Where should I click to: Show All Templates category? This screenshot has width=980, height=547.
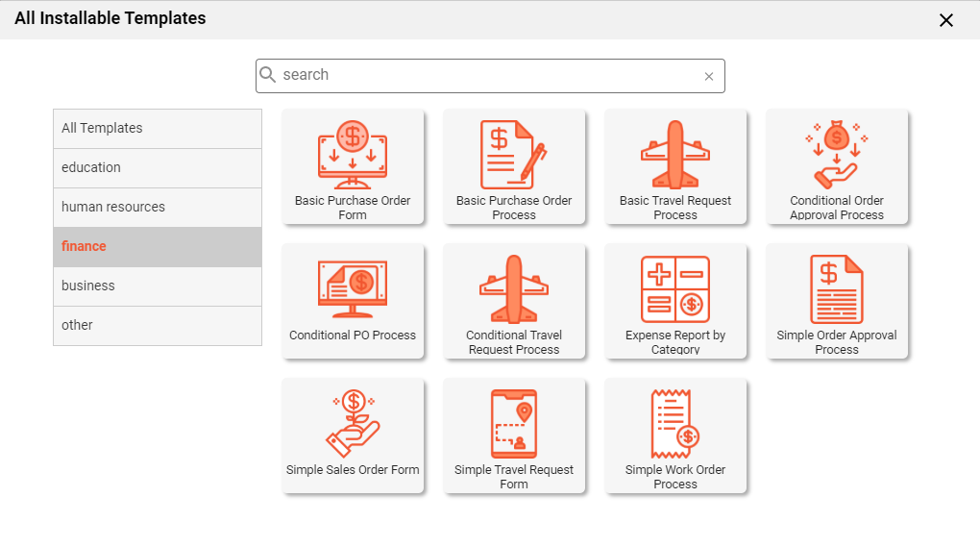point(158,128)
